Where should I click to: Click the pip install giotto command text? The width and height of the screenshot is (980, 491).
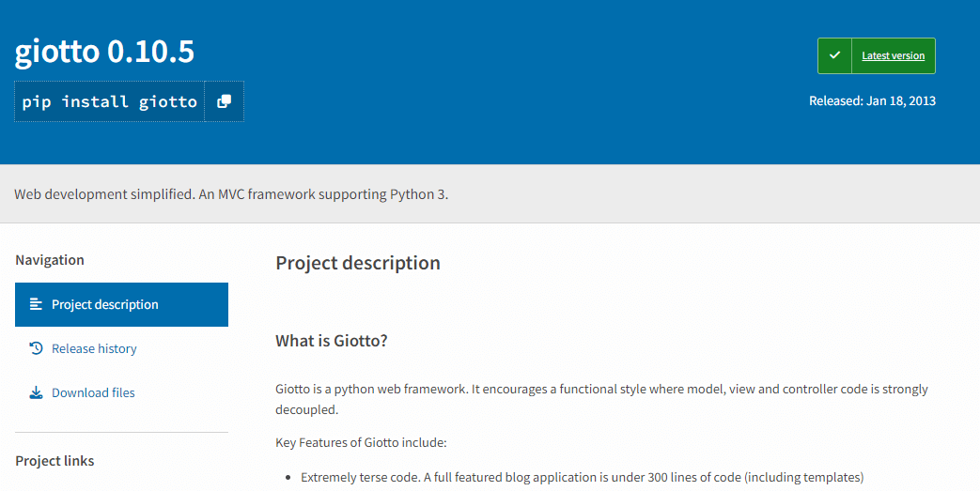pos(110,101)
